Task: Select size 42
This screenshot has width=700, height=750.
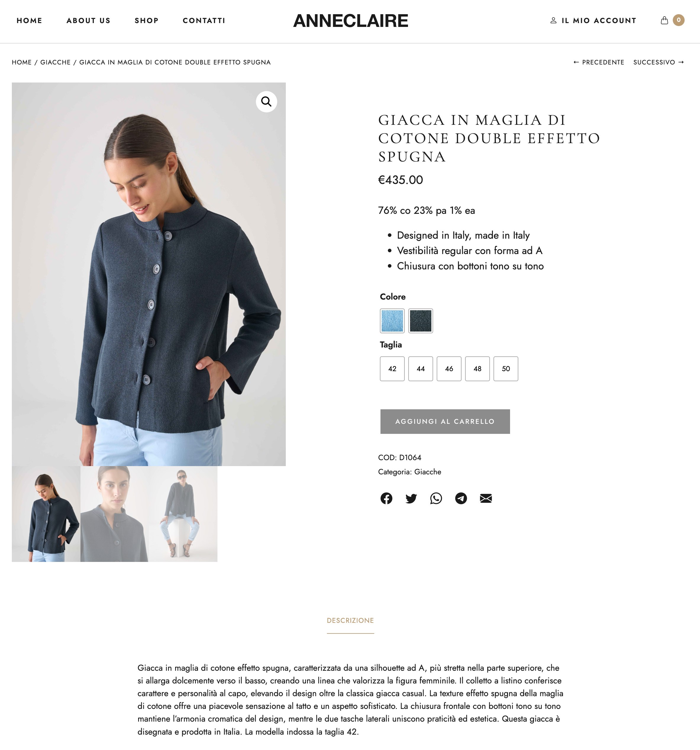Action: [x=392, y=368]
